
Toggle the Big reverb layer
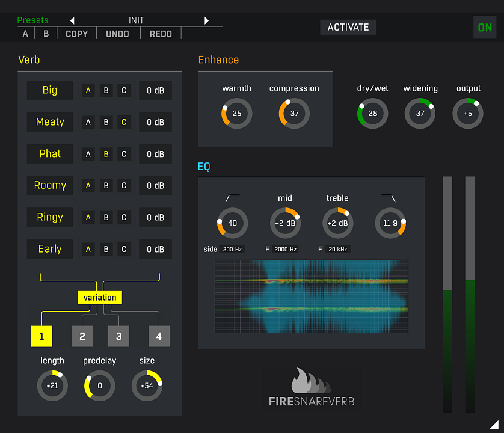point(50,91)
